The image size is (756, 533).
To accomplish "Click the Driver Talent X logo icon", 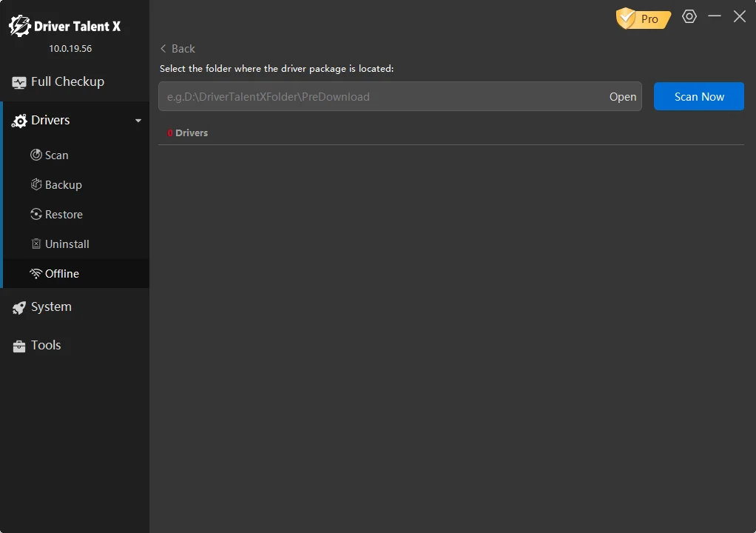I will click(20, 26).
